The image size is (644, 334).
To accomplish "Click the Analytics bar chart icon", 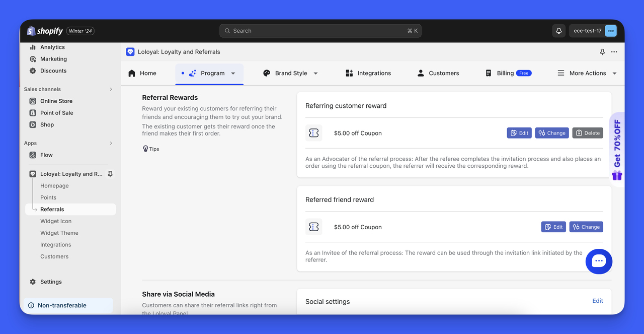I will (x=33, y=47).
